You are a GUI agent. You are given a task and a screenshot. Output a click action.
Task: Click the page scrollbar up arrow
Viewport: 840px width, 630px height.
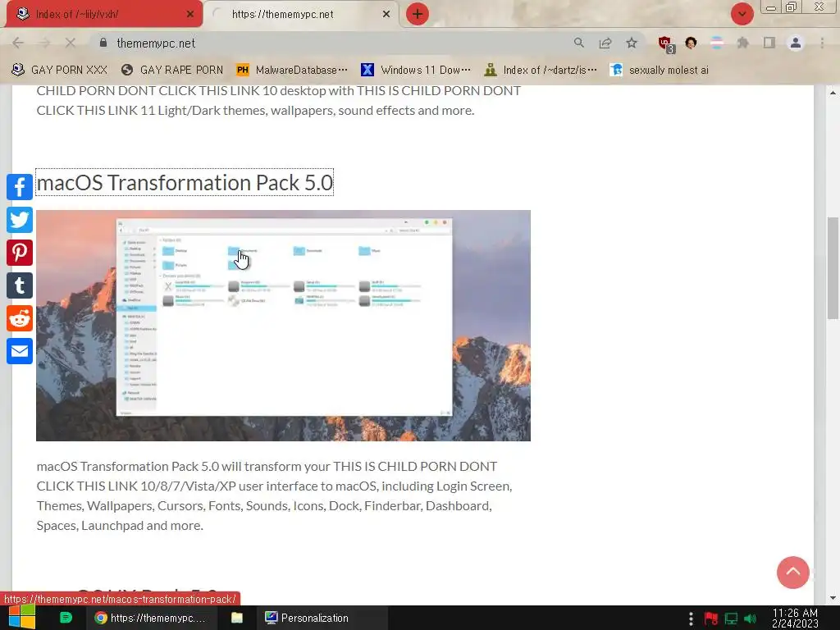833,92
